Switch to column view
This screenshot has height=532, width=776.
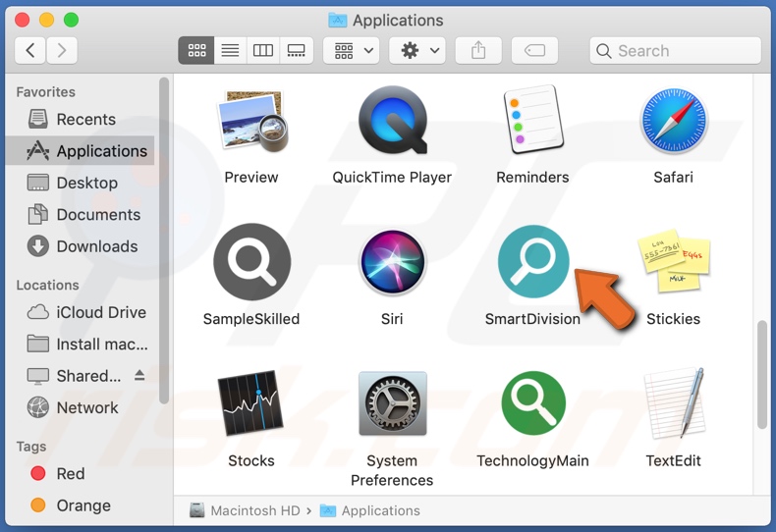[x=263, y=50]
